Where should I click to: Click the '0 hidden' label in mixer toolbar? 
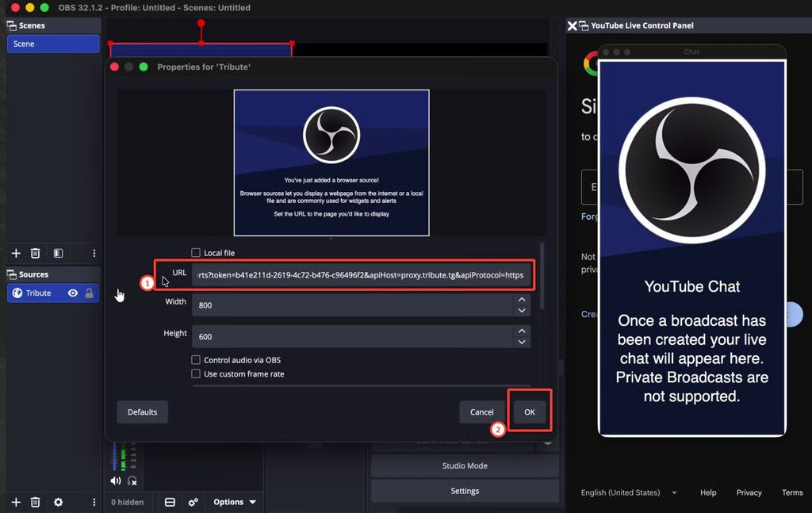(x=128, y=502)
